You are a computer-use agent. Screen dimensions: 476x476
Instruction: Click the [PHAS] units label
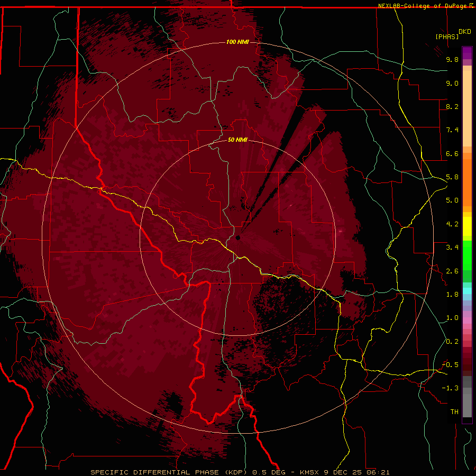[x=447, y=36]
